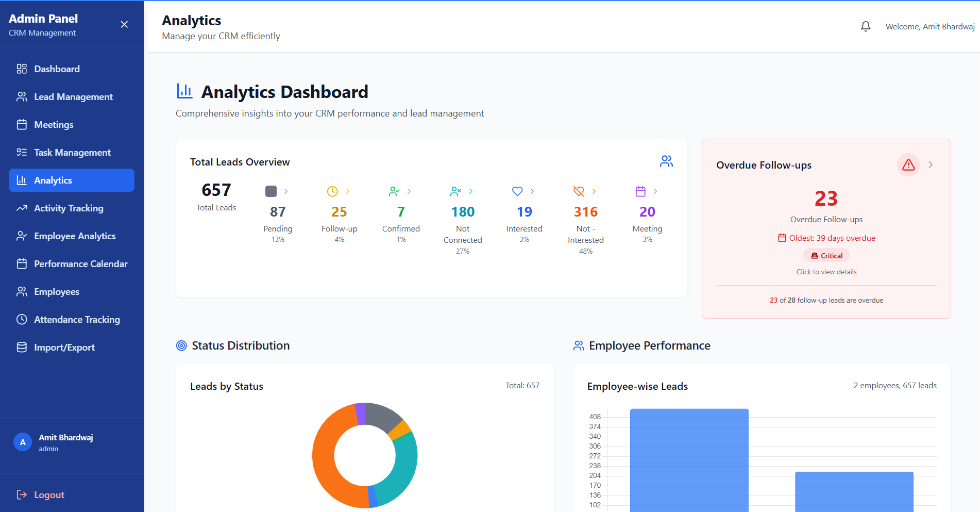Click the Interested heart icon

(517, 191)
